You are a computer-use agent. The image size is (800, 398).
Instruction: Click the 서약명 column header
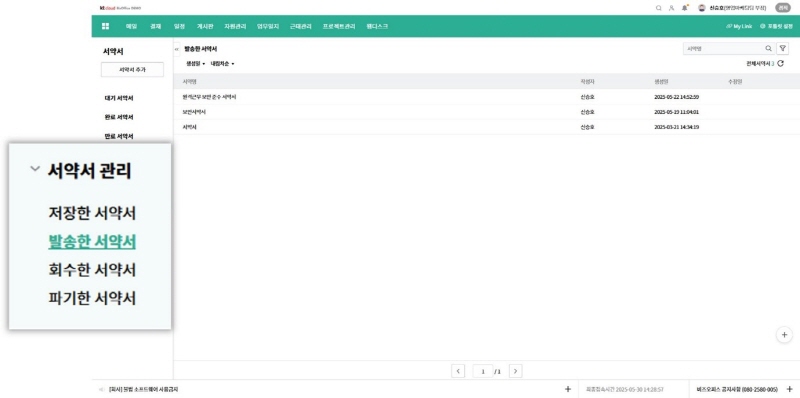[x=190, y=82]
